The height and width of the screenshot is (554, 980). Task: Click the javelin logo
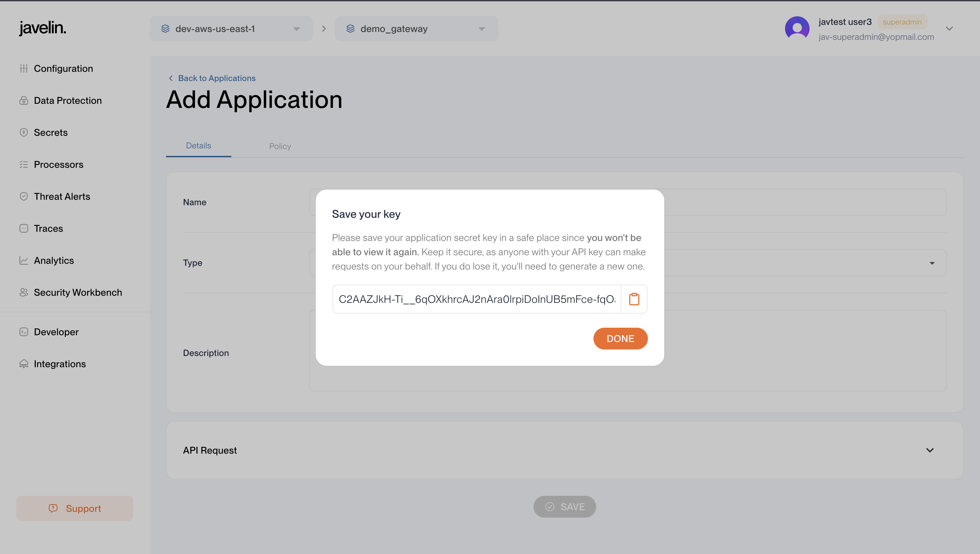[x=43, y=28]
